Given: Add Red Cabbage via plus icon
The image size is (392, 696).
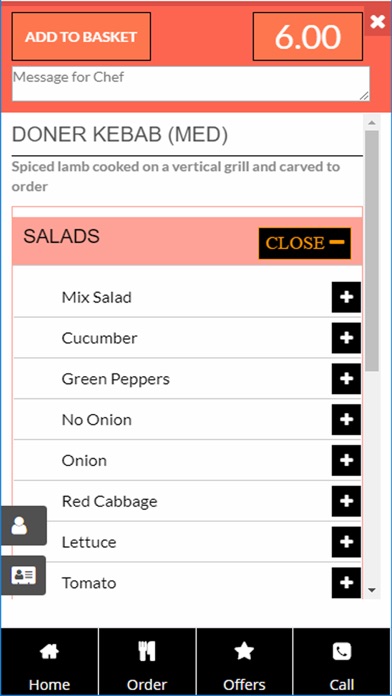Looking at the screenshot, I should pyautogui.click(x=346, y=501).
